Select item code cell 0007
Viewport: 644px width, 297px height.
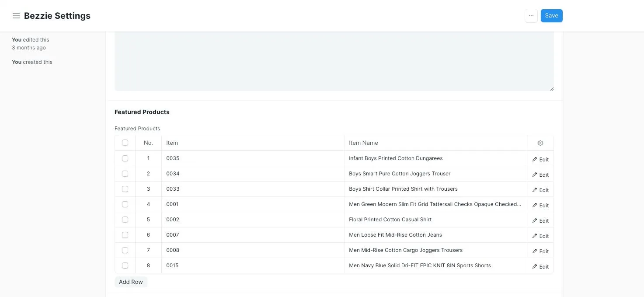[x=253, y=235]
